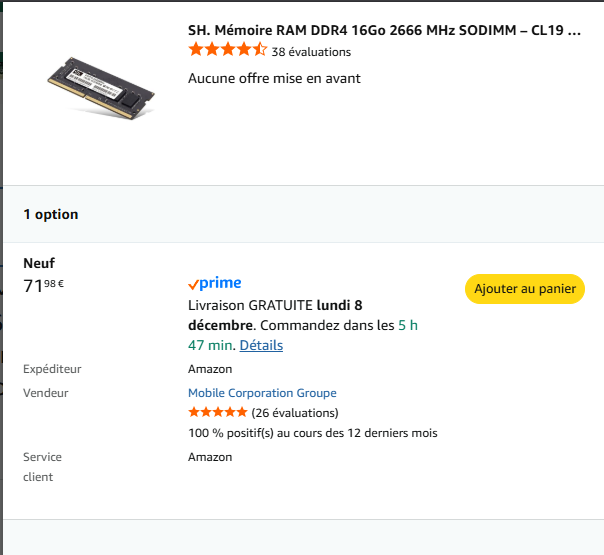The width and height of the screenshot is (604, 555).
Task: Click the Prime logo icon
Action: coord(215,283)
